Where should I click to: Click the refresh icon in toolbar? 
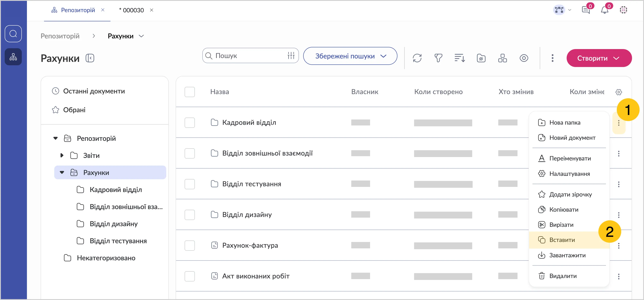click(417, 58)
